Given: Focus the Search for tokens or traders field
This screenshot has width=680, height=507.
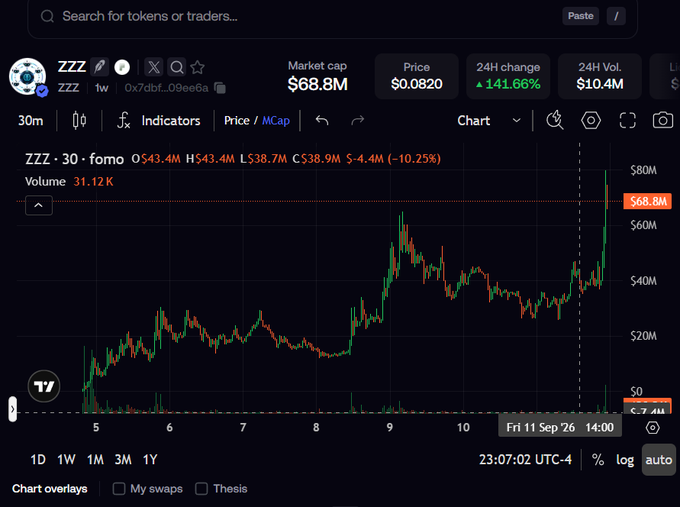Looking at the screenshot, I should pos(333,17).
